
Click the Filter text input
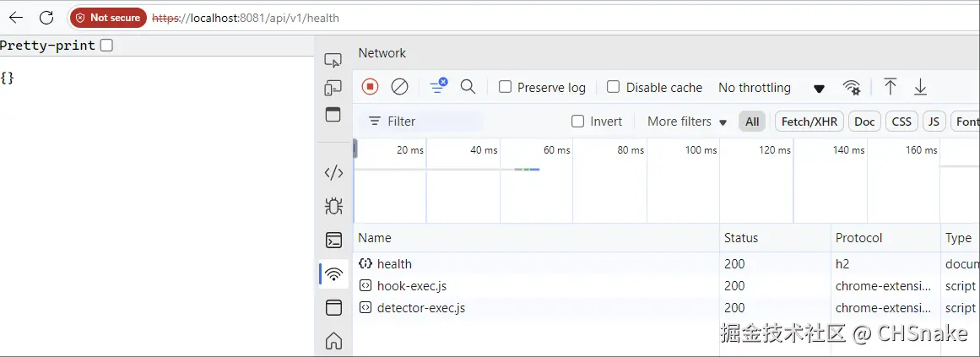(x=430, y=122)
